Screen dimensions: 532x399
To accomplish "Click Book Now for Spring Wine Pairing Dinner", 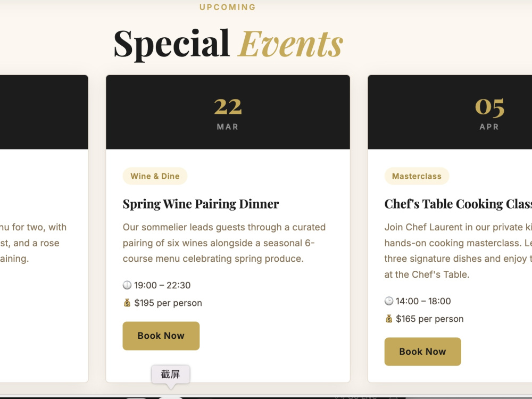I will click(x=161, y=336).
